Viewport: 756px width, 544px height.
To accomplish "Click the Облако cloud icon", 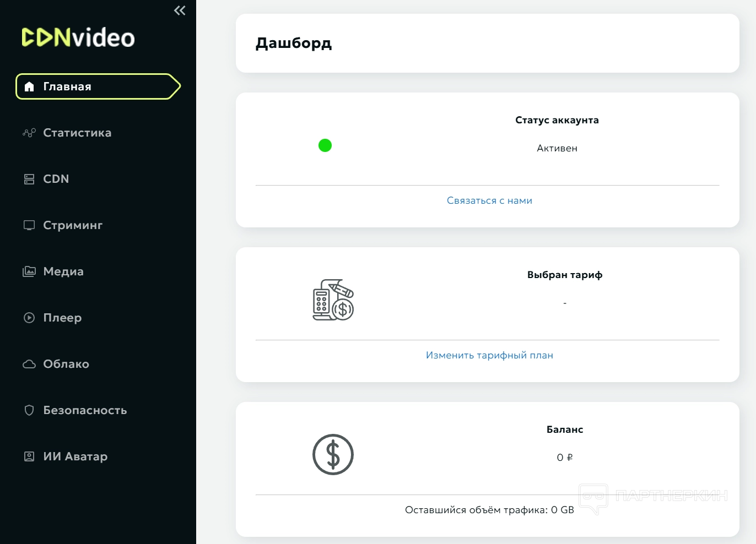I will pos(29,364).
